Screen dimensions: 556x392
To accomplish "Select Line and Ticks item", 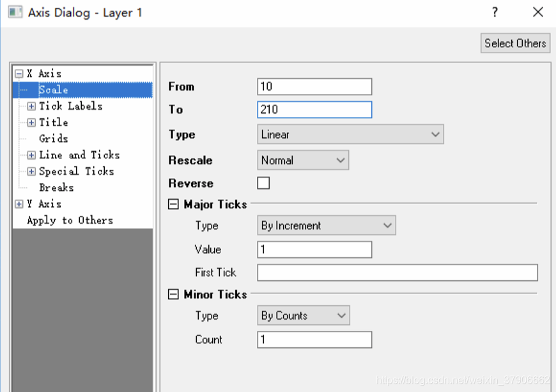I will pos(79,155).
